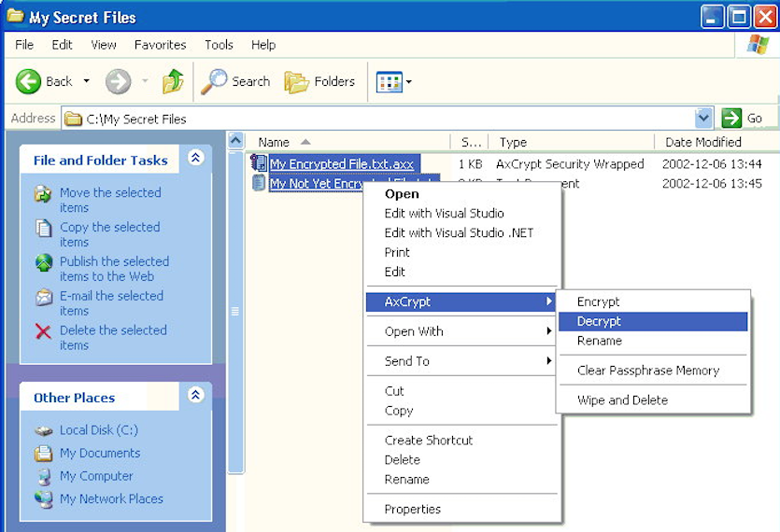Open Local Disk (C:) link

pyautogui.click(x=99, y=430)
